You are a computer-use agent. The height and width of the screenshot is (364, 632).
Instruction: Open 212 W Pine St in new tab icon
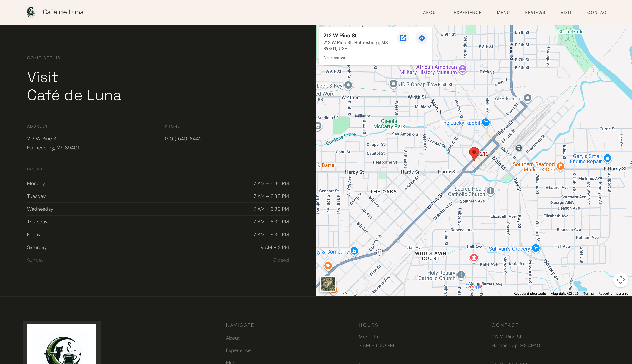click(x=403, y=38)
